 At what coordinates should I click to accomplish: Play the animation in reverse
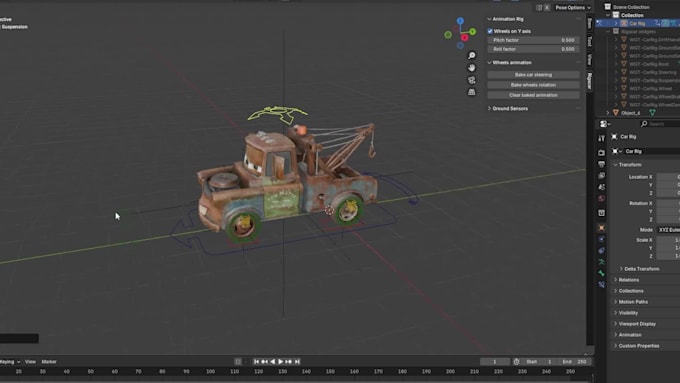tap(272, 361)
